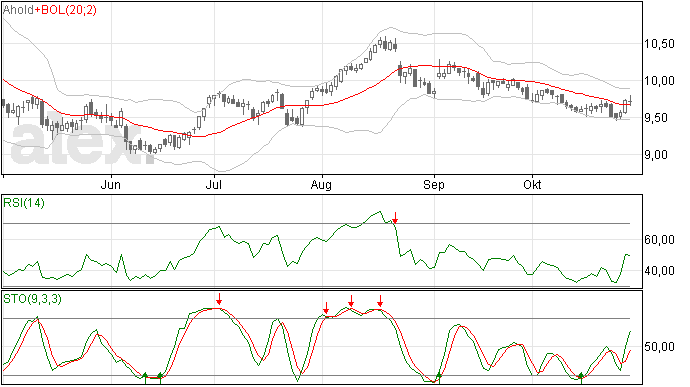Click the Ahold chart title label
This screenshot has height=387, width=690.
tap(18, 10)
